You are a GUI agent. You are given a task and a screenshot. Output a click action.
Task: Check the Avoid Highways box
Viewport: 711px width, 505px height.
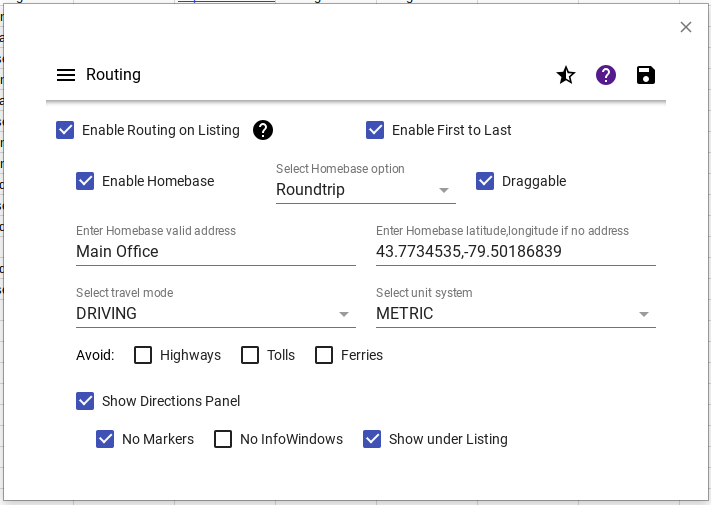click(144, 355)
